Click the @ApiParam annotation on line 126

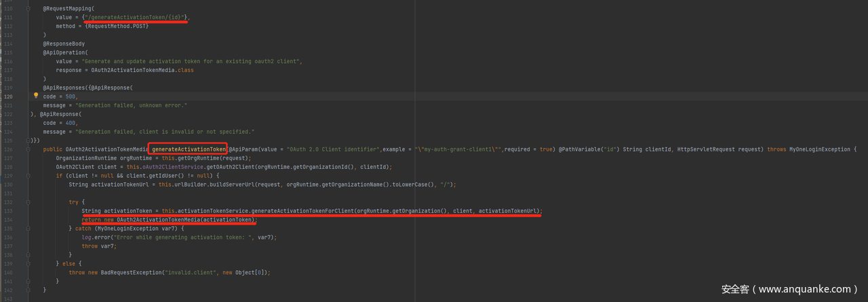(244, 149)
